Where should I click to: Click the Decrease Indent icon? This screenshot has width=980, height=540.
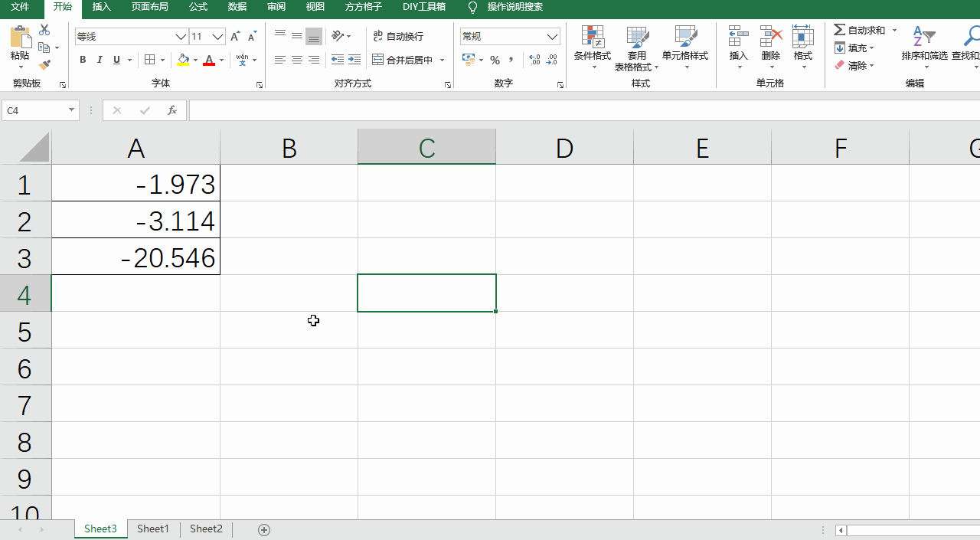click(338, 60)
